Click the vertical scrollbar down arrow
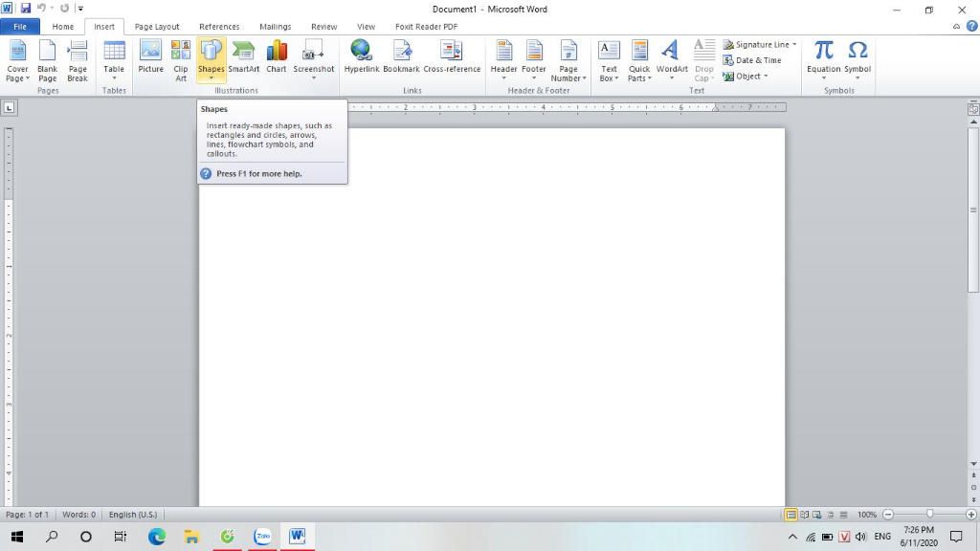This screenshot has height=551, width=980. pyautogui.click(x=973, y=464)
